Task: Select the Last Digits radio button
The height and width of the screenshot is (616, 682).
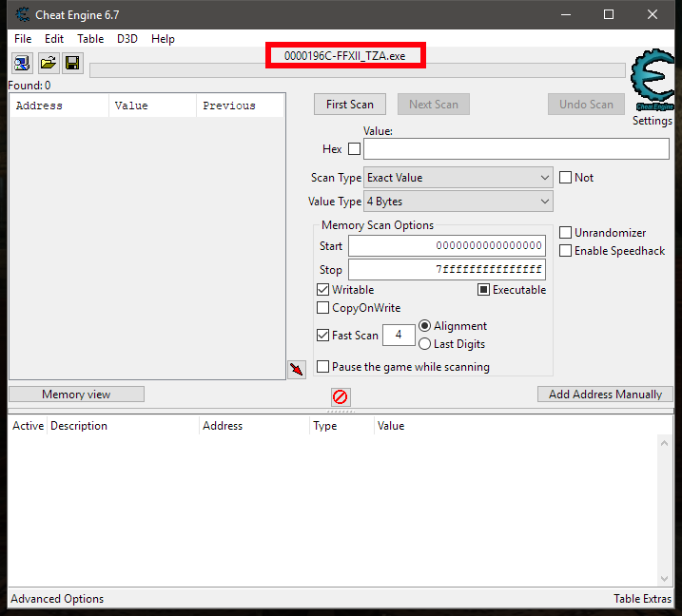Action: coord(425,344)
